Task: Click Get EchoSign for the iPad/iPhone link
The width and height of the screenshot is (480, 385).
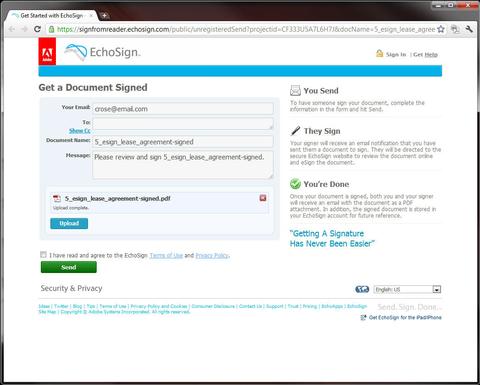Action: (x=405, y=317)
